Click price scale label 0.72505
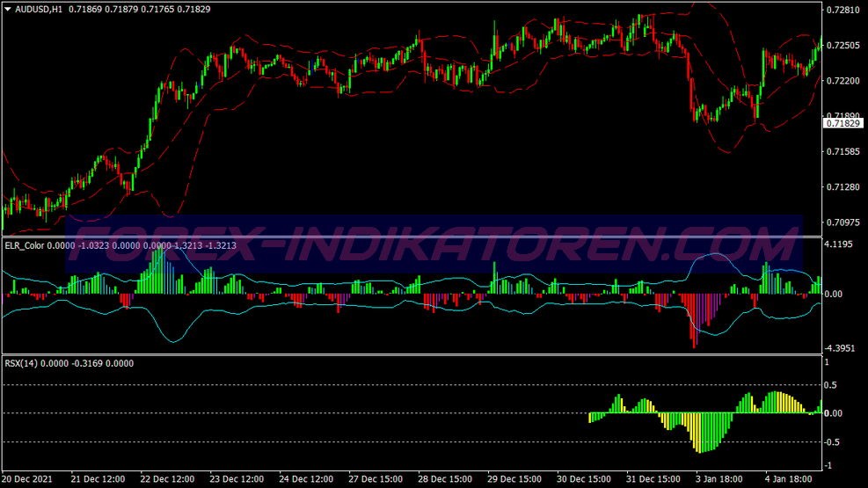The width and height of the screenshot is (868, 488). pyautogui.click(x=843, y=46)
